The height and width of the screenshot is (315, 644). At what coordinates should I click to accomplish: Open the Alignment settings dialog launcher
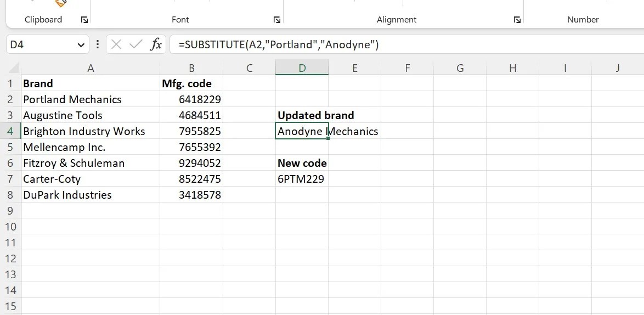pos(517,20)
